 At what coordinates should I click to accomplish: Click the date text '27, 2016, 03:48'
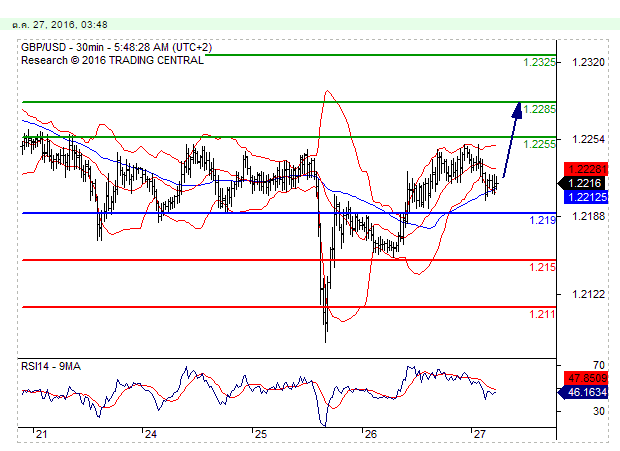(70, 25)
